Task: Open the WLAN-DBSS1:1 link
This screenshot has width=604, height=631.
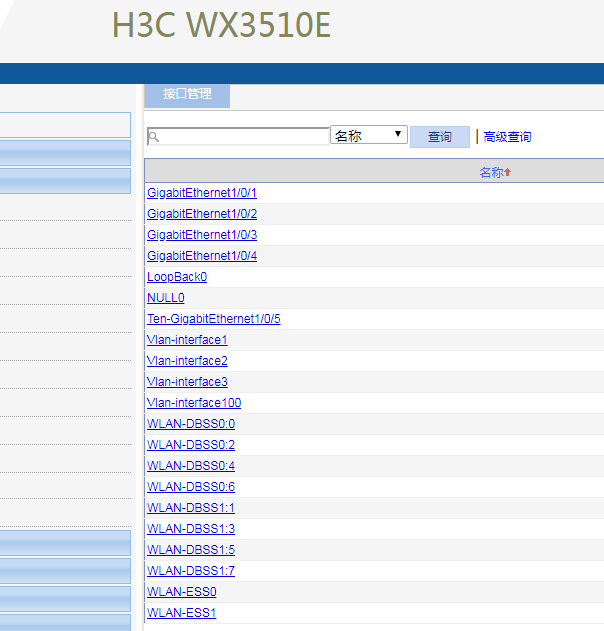Action: tap(191, 508)
